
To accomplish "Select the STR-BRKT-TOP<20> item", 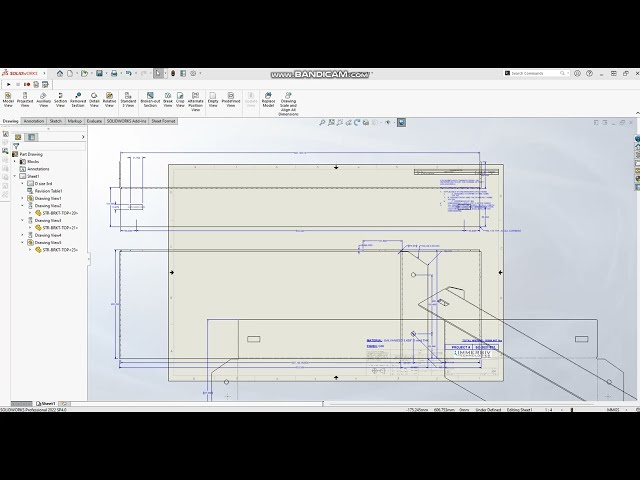I will [60, 213].
